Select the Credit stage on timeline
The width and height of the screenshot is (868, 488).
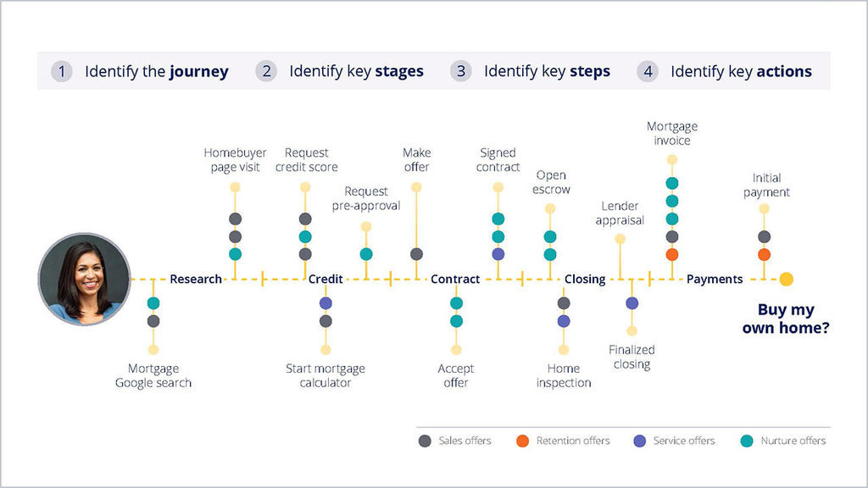[x=325, y=279]
